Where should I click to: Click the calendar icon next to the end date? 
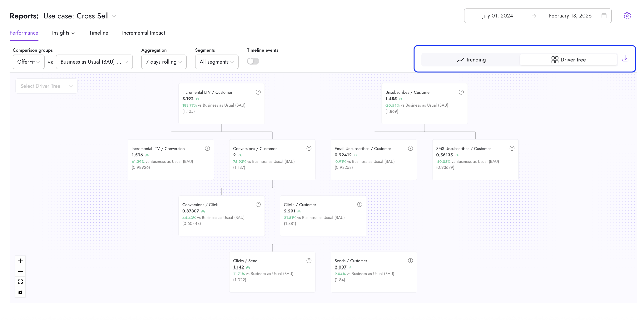coord(604,16)
